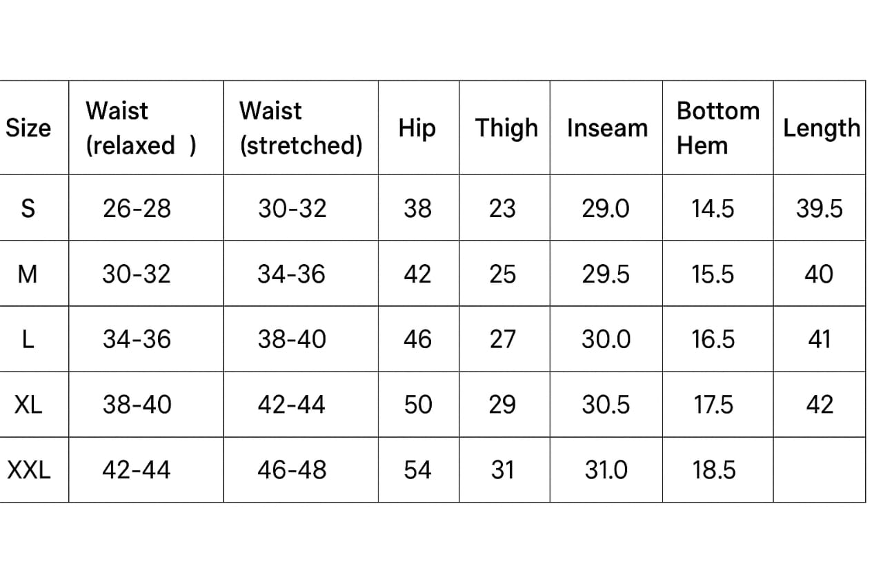Click the hip value 46 cell
Viewport: 883px width, 588px height.
(417, 339)
